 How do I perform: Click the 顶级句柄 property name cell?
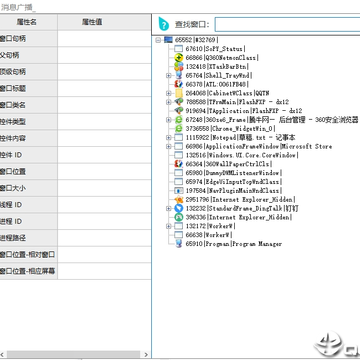pos(29,72)
